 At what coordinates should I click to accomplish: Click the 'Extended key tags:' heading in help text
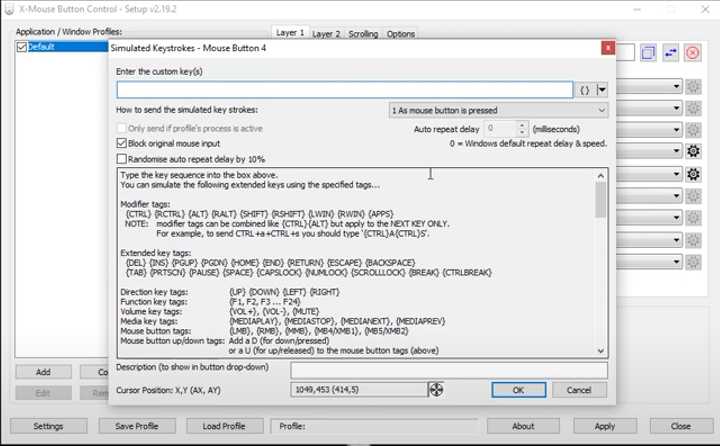[x=156, y=253]
